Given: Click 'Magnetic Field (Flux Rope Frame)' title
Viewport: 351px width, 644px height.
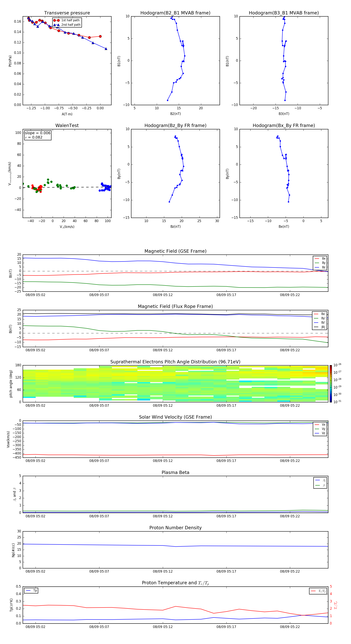Looking at the screenshot, I should tap(175, 307).
